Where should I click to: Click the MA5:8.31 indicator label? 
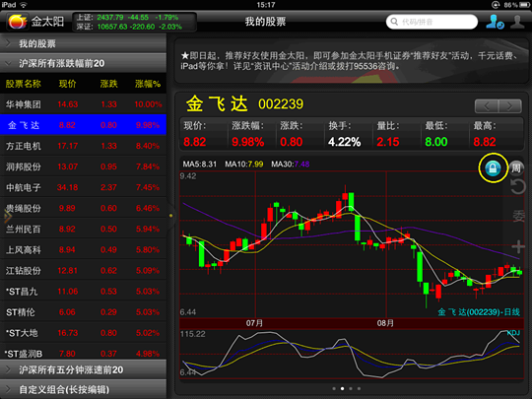(199, 165)
